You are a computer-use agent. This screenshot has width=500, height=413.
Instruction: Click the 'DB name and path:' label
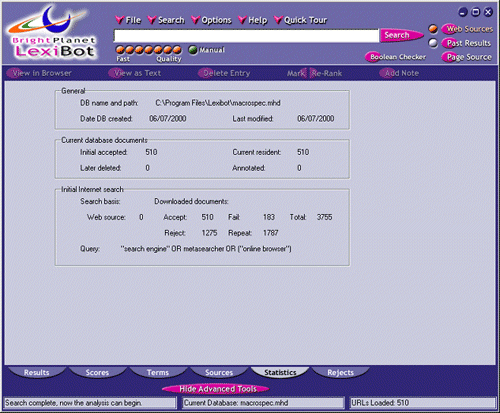click(109, 103)
